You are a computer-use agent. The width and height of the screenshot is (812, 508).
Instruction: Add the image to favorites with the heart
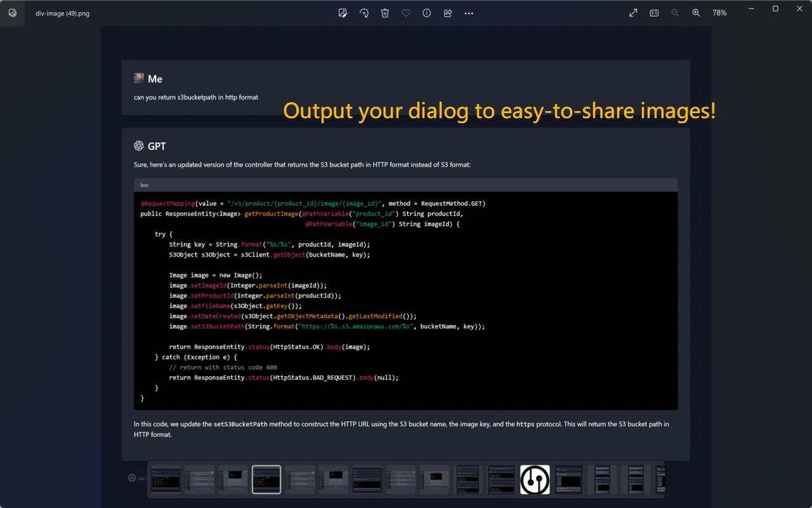pyautogui.click(x=405, y=13)
